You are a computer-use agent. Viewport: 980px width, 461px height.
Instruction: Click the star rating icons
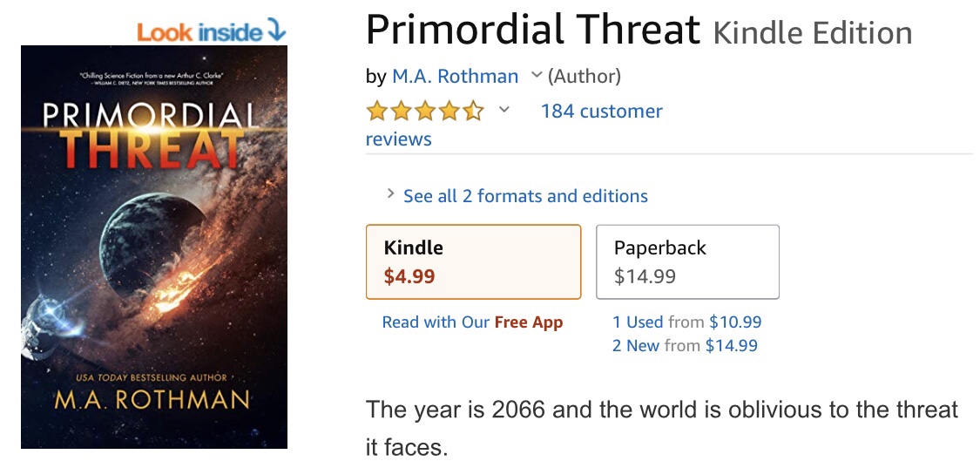pyautogui.click(x=425, y=112)
